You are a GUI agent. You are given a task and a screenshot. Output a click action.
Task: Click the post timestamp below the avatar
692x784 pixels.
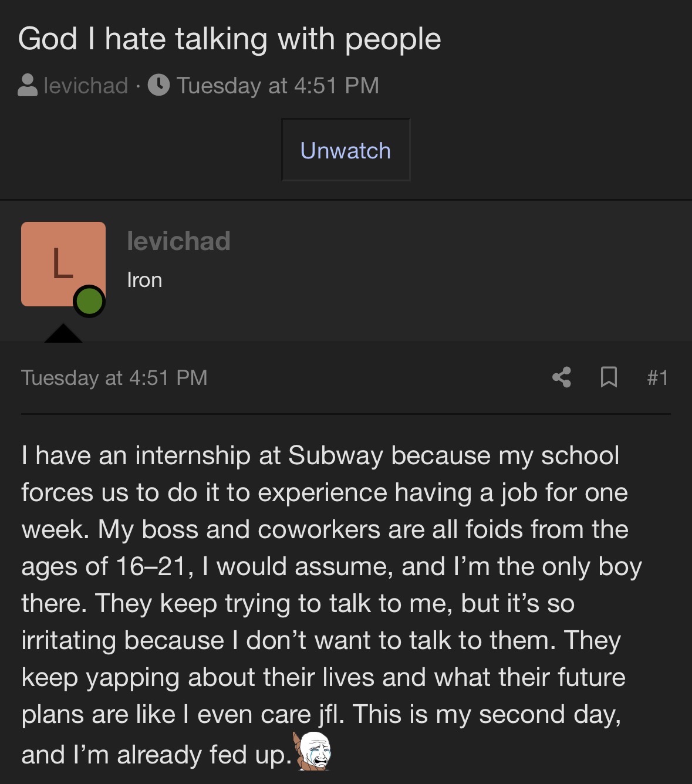click(x=114, y=377)
